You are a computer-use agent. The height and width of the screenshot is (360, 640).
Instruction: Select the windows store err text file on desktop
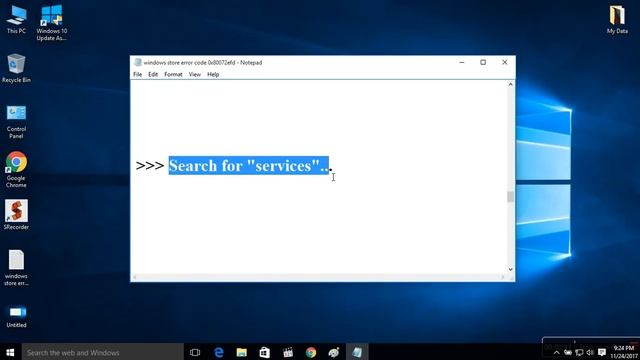(16, 267)
